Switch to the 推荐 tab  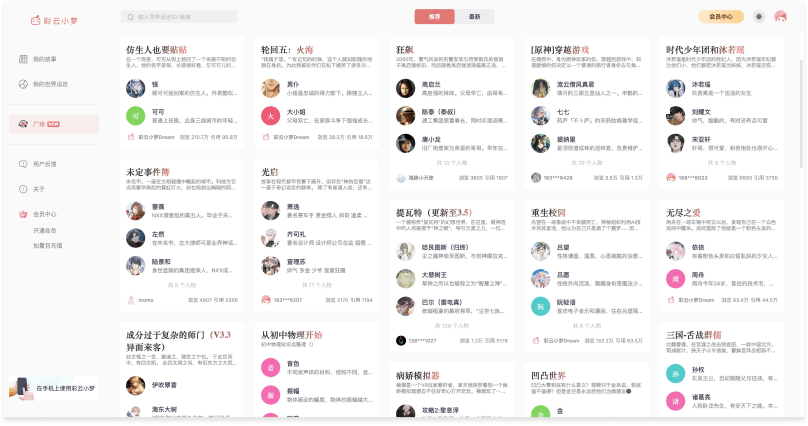(x=434, y=17)
